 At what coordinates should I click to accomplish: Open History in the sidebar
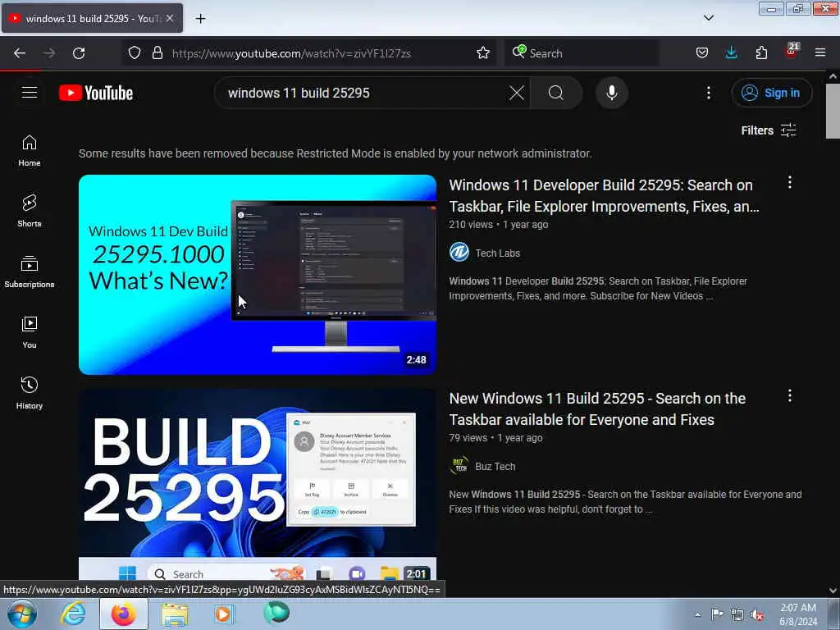(30, 393)
